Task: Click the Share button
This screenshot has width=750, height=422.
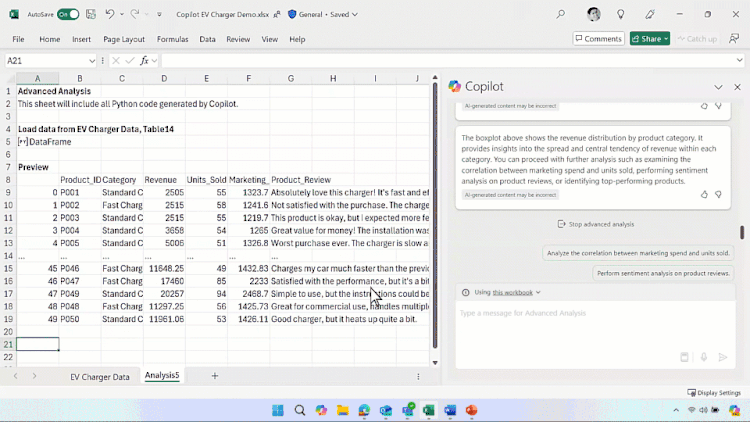Action: tap(650, 39)
